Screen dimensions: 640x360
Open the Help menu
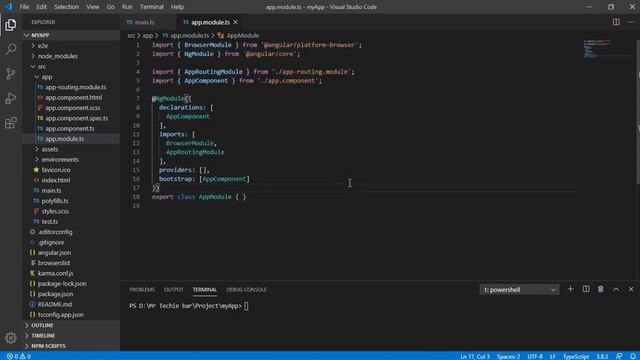pyautogui.click(x=177, y=7)
